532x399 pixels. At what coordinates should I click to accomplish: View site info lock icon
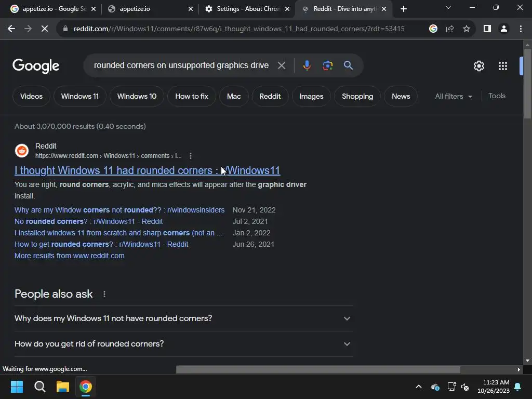point(65,29)
